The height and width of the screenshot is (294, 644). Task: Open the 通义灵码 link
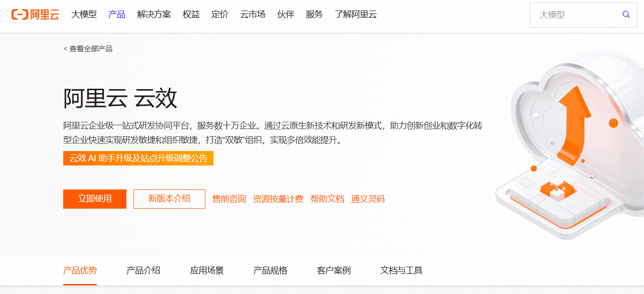coord(368,199)
